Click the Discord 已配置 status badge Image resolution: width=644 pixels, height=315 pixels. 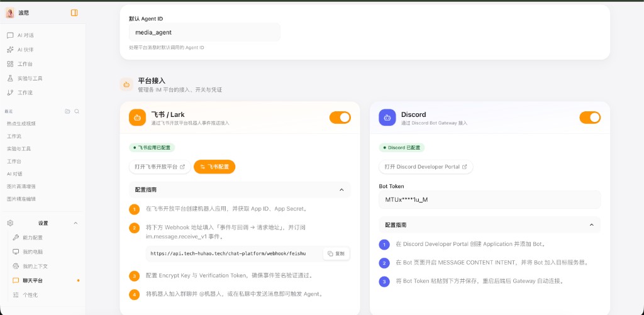point(402,147)
